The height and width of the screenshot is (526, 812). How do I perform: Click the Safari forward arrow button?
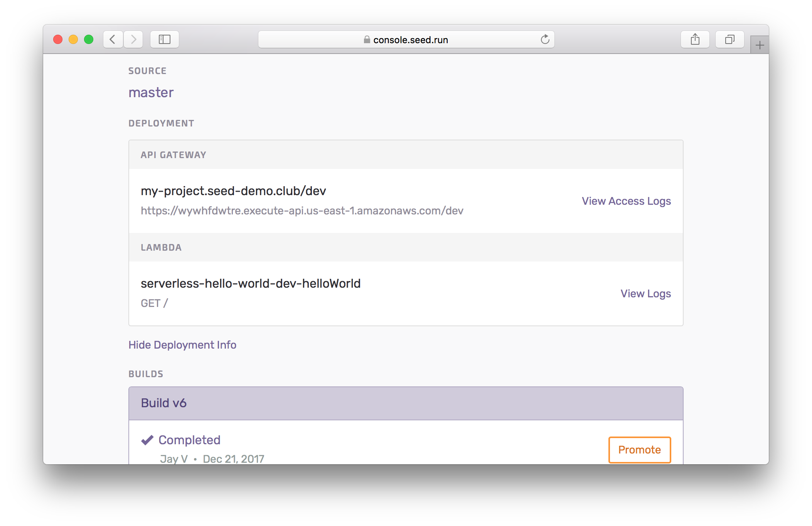point(133,39)
